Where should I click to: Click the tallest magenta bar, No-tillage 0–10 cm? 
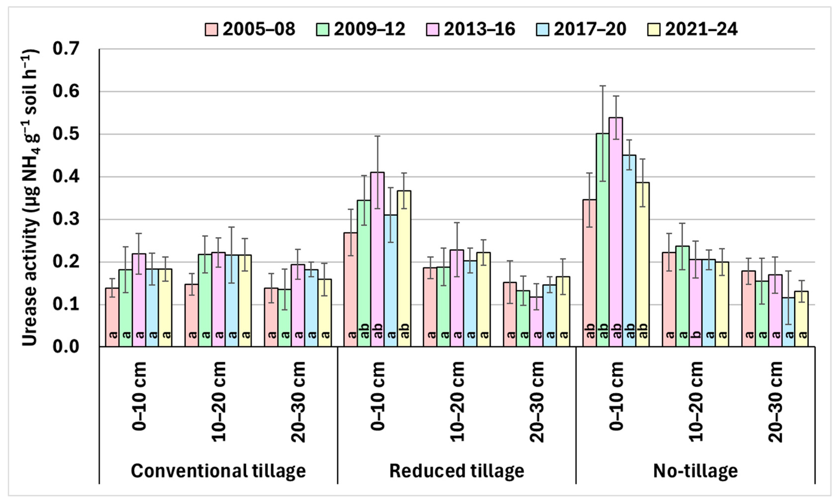tap(616, 232)
